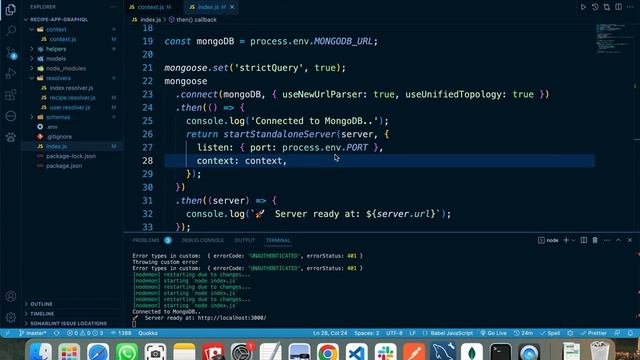This screenshot has width=640, height=360.
Task: Expand the Outline section
Action: point(41,304)
